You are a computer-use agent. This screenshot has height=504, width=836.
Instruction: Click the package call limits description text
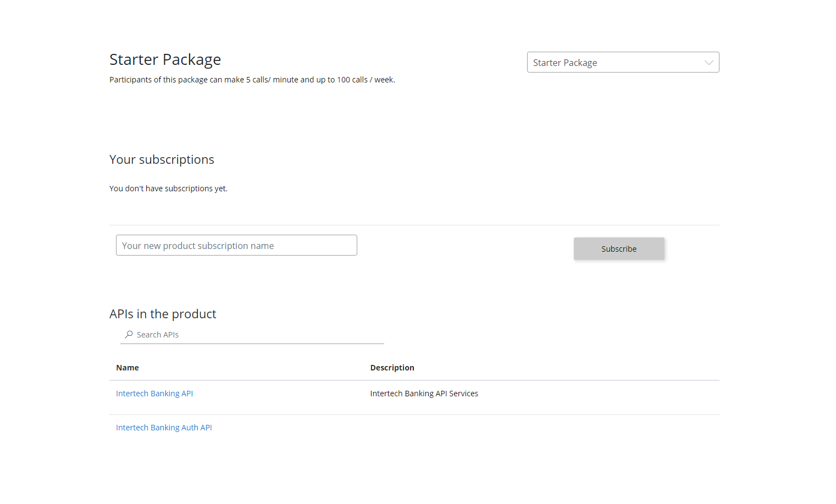pos(252,80)
